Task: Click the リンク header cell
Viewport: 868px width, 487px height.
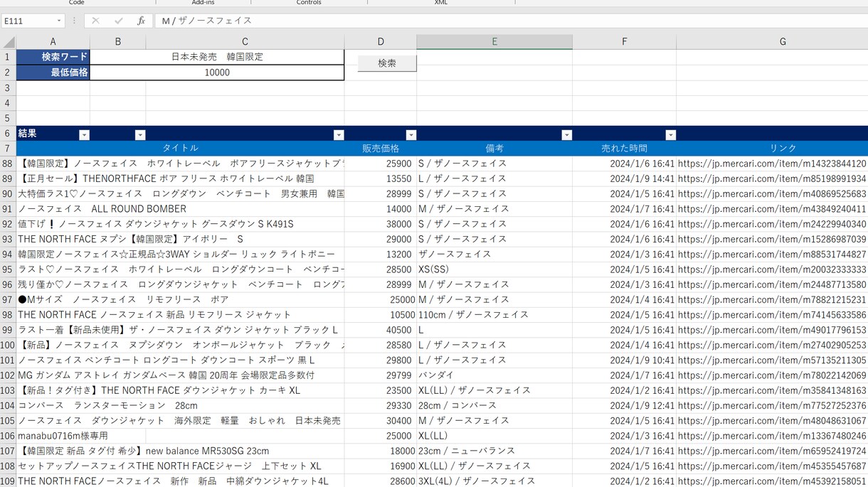Action: pos(772,149)
